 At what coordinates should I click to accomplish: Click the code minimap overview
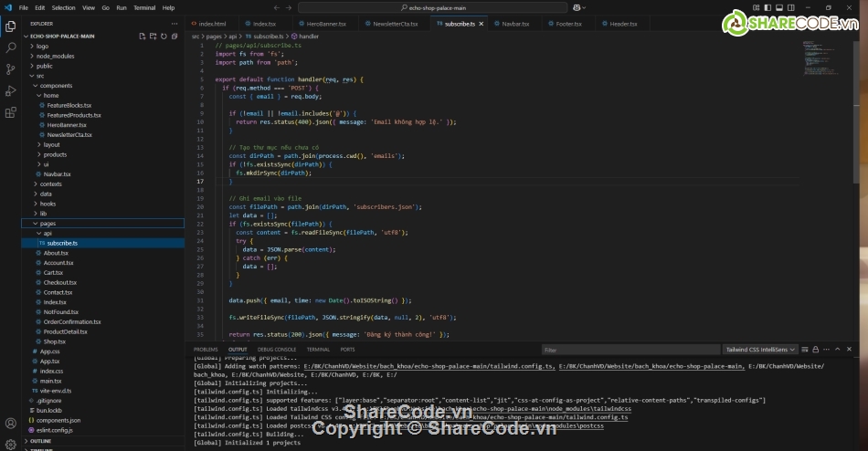(x=820, y=58)
